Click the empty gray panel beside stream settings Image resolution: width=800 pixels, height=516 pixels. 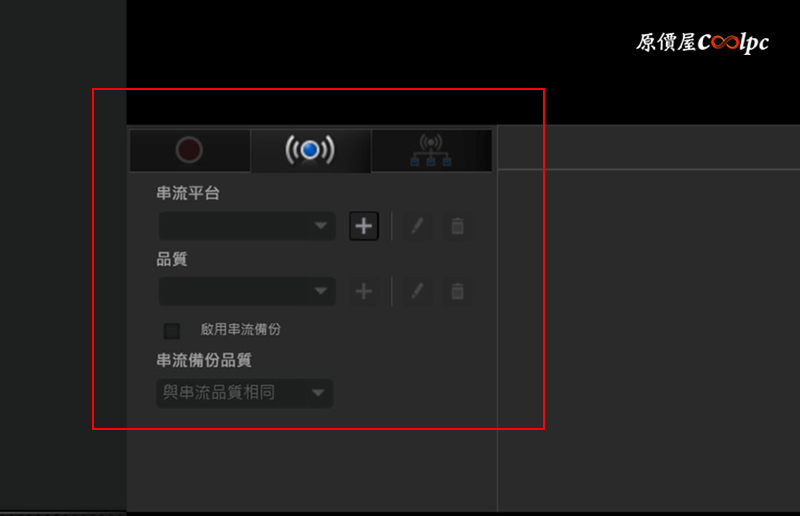[x=648, y=339]
